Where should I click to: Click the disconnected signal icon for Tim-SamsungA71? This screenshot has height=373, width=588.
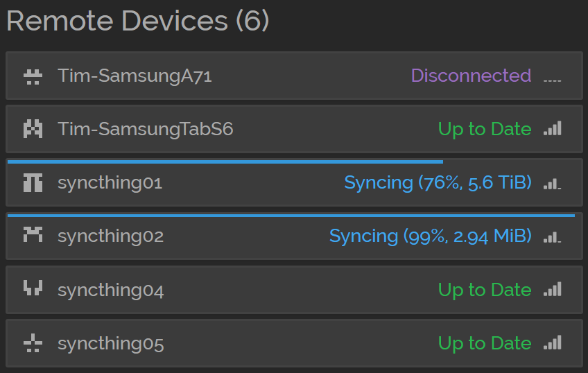(553, 80)
